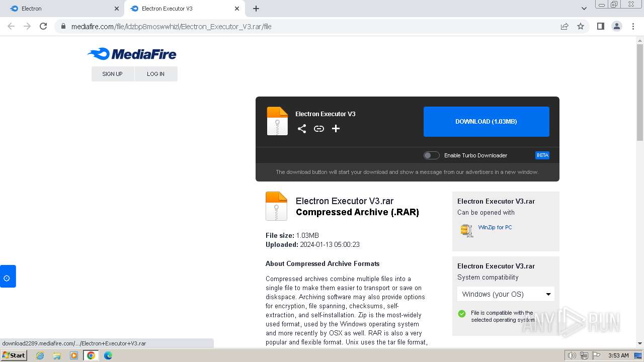Screen dimensions: 644x362
Task: Click the WinZip for PC icon
Action: pyautogui.click(x=467, y=230)
